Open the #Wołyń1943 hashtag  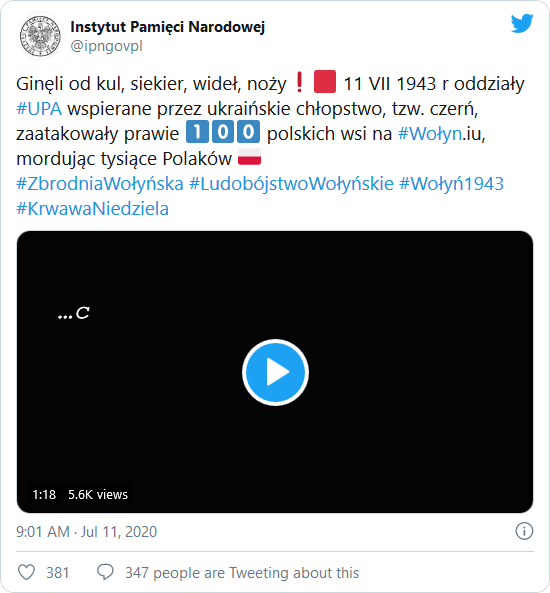click(451, 184)
